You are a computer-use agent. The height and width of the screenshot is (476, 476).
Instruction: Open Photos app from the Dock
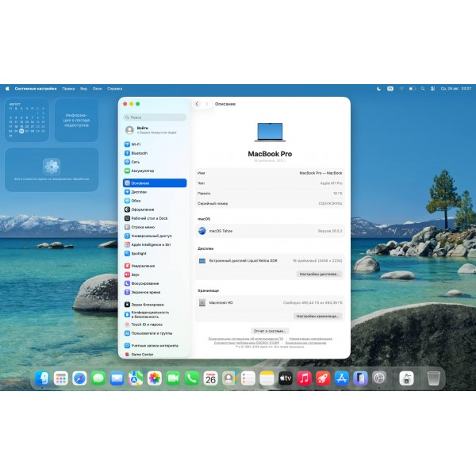[155, 378]
